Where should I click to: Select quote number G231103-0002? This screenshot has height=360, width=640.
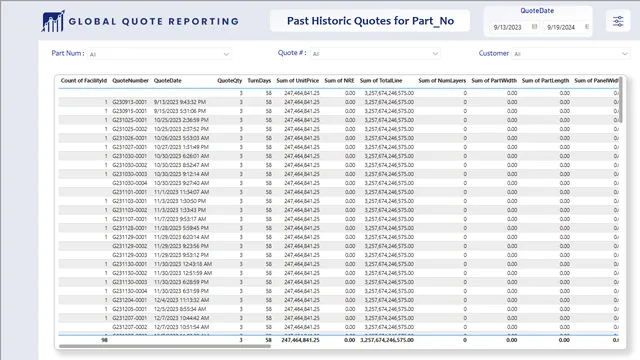coord(129,210)
